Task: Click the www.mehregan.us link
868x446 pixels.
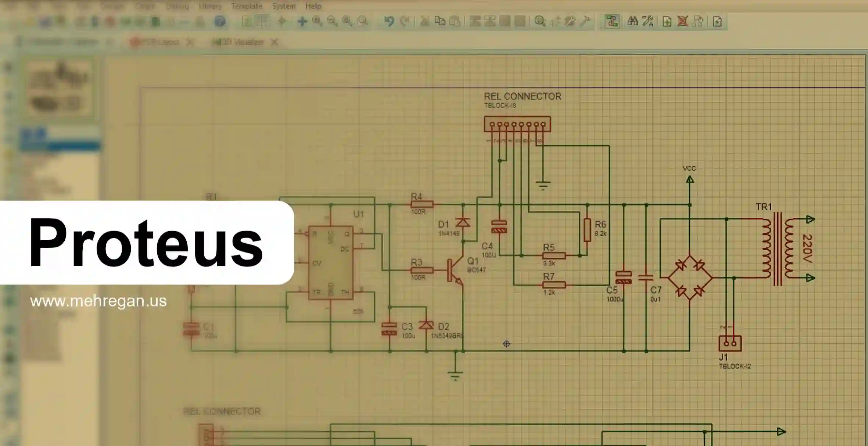Action: point(98,301)
